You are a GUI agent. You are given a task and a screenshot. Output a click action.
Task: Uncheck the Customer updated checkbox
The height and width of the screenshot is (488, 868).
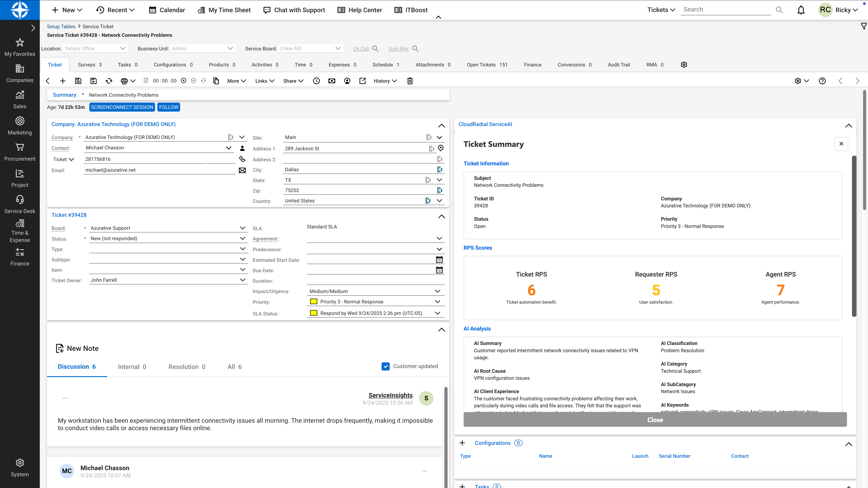(385, 366)
